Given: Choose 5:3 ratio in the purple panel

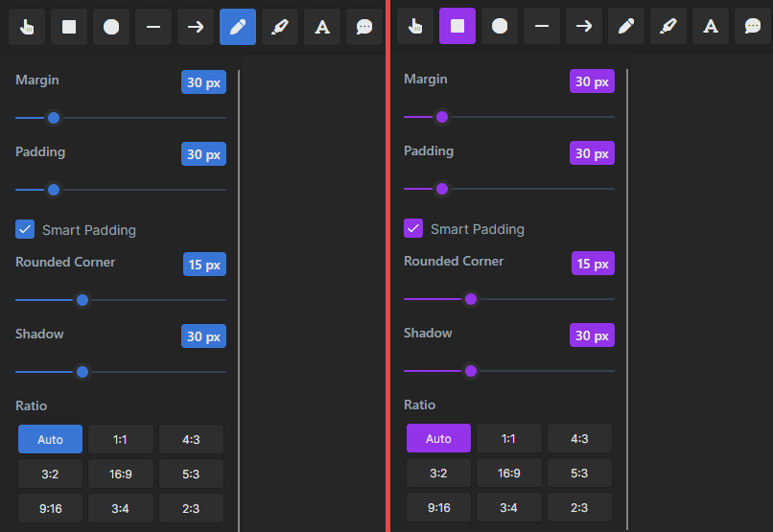Looking at the screenshot, I should click(579, 473).
